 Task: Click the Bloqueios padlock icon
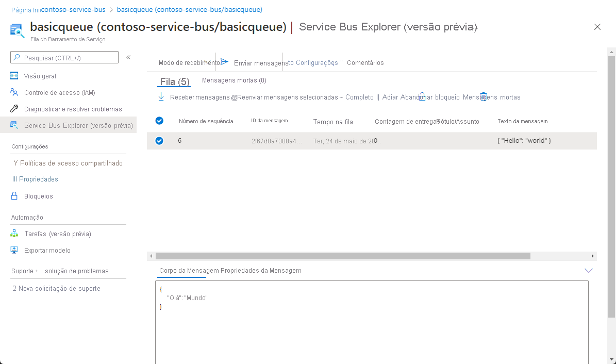[14, 196]
